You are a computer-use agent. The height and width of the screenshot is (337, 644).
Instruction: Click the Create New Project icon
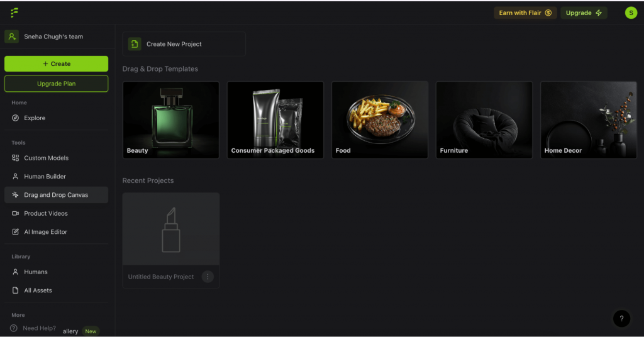tap(135, 44)
